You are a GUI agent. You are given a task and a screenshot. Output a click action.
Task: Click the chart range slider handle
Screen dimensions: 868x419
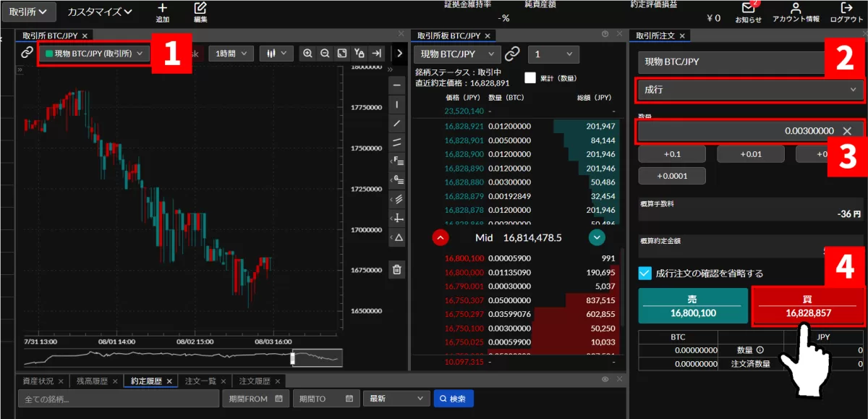[293, 357]
